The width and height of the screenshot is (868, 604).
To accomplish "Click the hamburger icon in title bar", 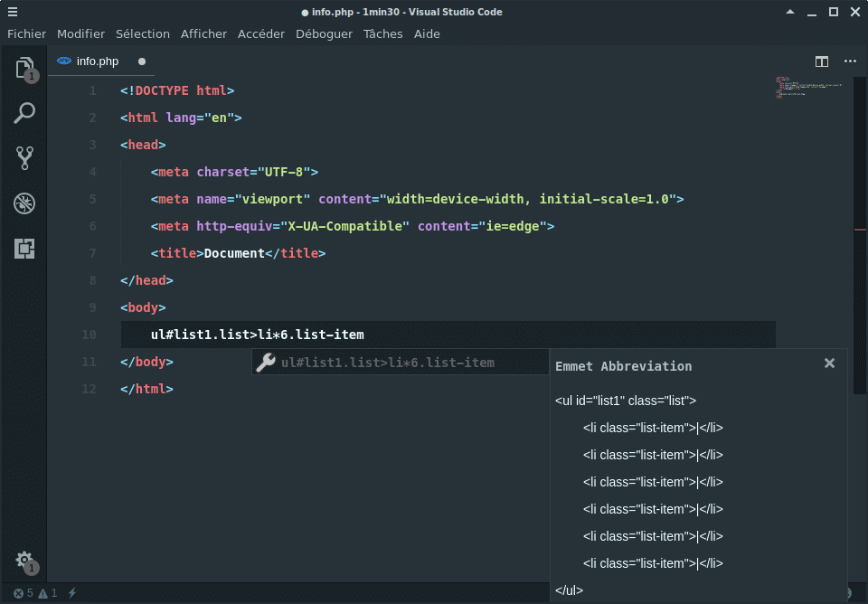I will [12, 12].
